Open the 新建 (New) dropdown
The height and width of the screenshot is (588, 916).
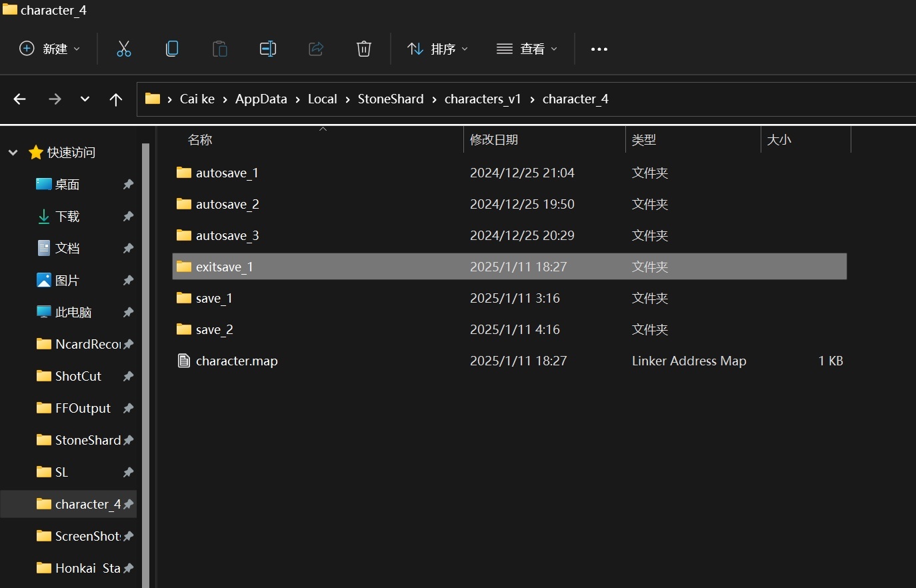point(50,49)
